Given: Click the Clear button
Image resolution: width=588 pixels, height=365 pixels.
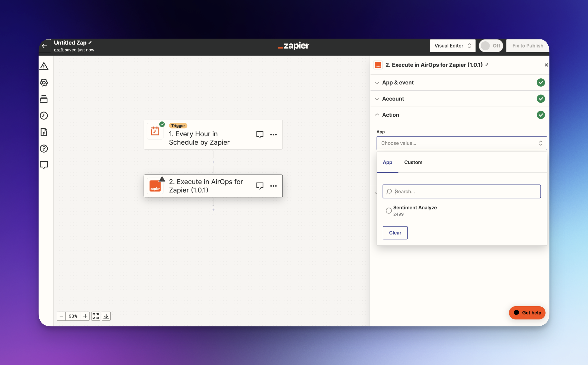Looking at the screenshot, I should tap(395, 233).
